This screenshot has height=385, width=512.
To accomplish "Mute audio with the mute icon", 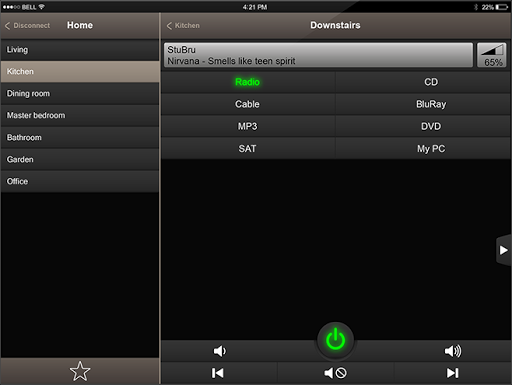I will (x=336, y=373).
